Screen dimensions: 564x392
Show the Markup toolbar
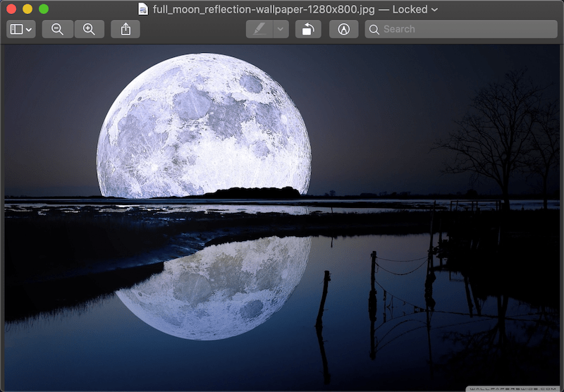point(343,29)
